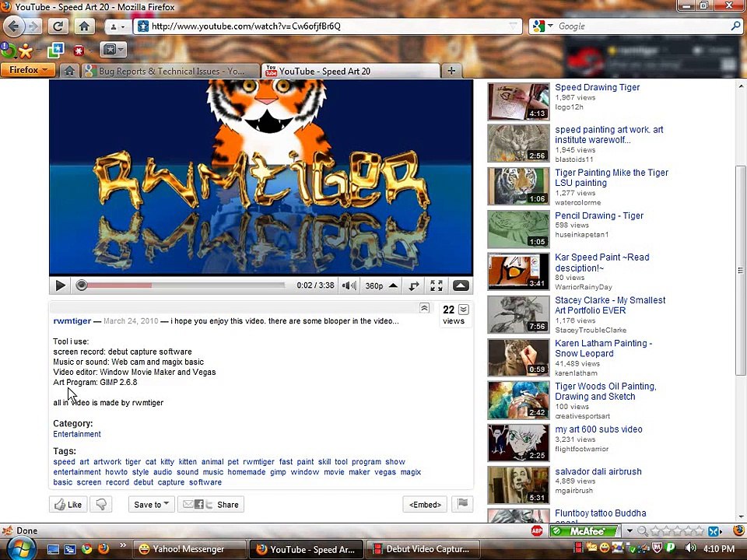Open Karen Latham Painting - Snow Leopard link
747x560 pixels.
pos(603,348)
